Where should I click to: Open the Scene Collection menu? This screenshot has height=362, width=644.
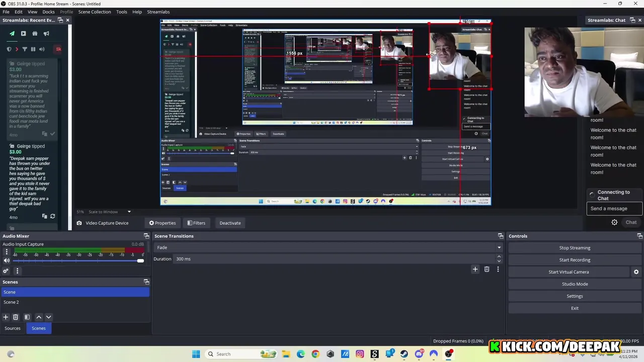(95, 12)
